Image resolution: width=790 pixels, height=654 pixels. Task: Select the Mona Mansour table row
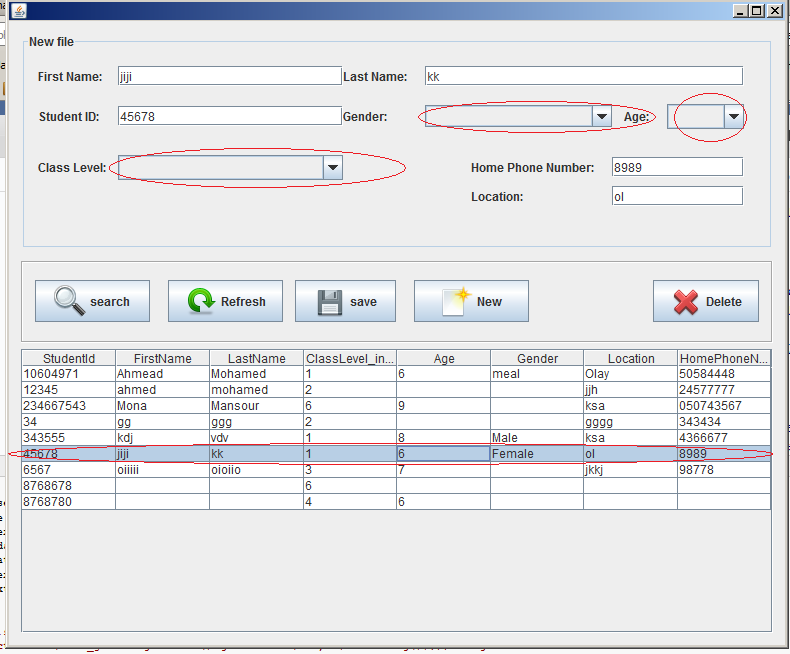pos(396,406)
